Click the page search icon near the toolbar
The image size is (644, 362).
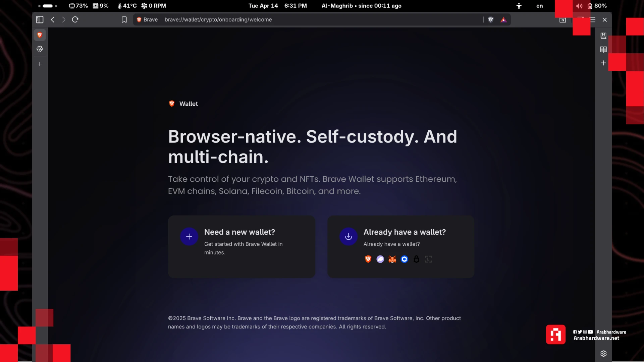pyautogui.click(x=562, y=20)
